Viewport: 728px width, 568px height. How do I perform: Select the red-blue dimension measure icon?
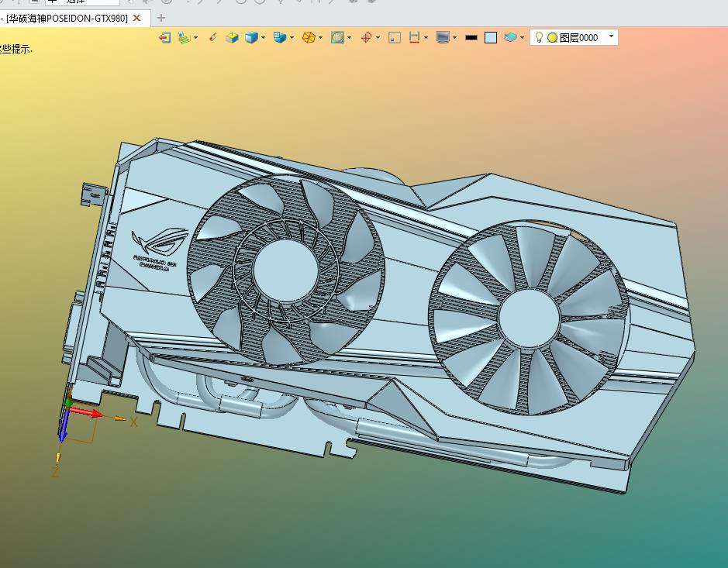[414, 37]
